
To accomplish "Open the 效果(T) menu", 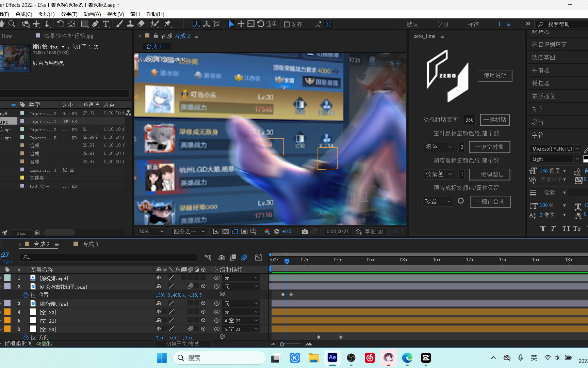I will pyautogui.click(x=69, y=14).
